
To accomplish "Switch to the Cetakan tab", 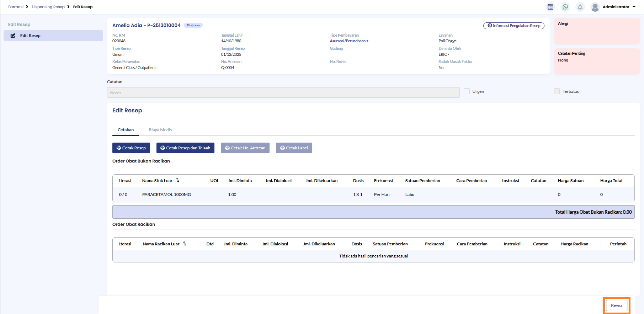I will pyautogui.click(x=126, y=130).
